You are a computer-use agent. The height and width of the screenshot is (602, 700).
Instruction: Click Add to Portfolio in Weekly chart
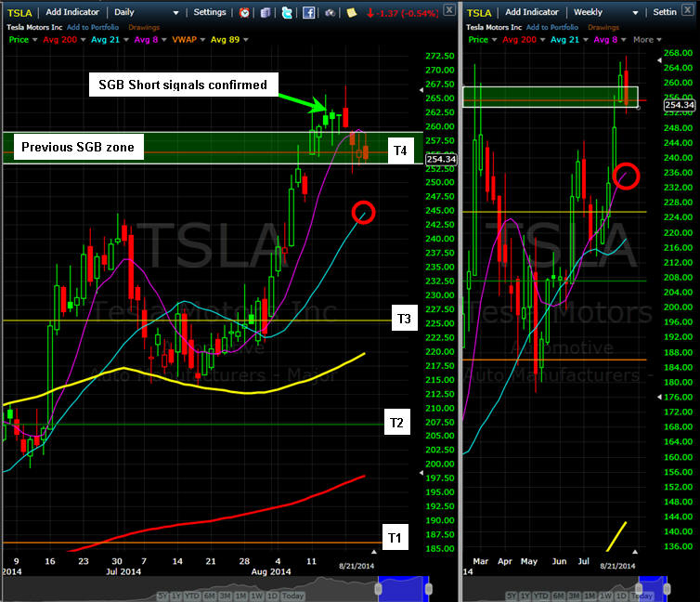click(x=552, y=27)
